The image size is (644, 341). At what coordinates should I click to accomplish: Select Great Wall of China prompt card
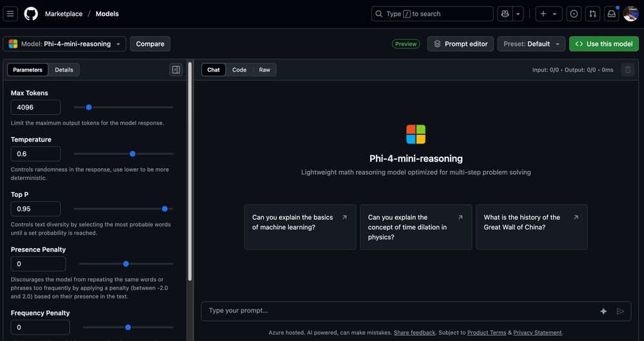(x=532, y=227)
